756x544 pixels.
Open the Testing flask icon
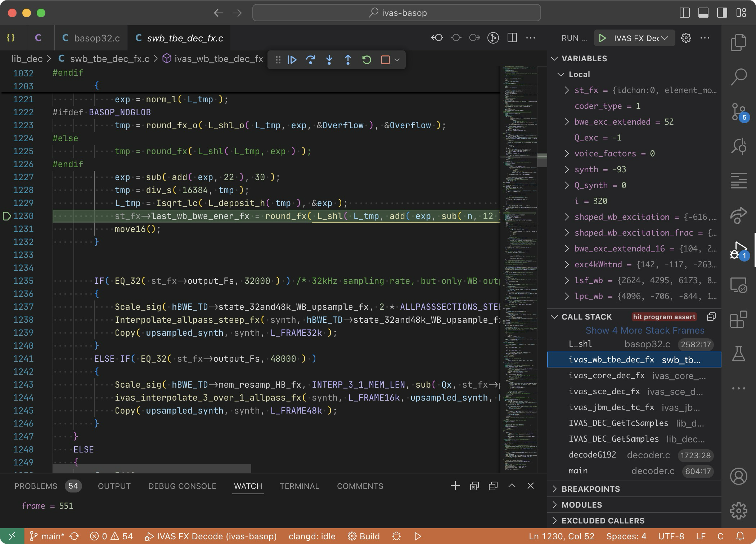tap(738, 354)
